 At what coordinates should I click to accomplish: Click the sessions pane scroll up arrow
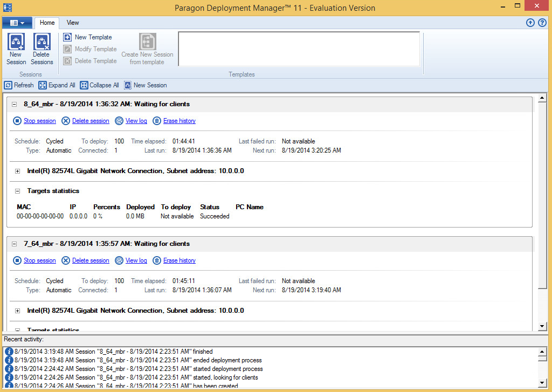pyautogui.click(x=542, y=98)
